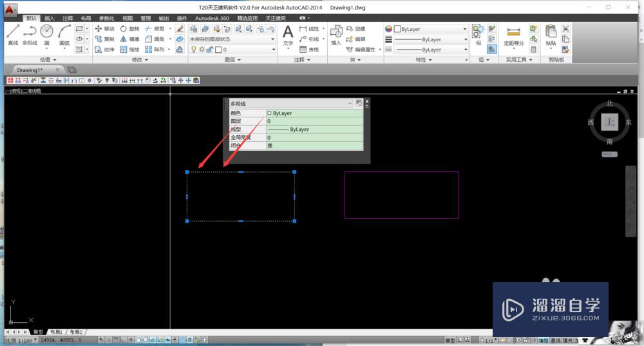Image resolution: width=644 pixels, height=346 pixels.
Task: Select the 圆弧 (Arc) tool
Action: pos(64,35)
